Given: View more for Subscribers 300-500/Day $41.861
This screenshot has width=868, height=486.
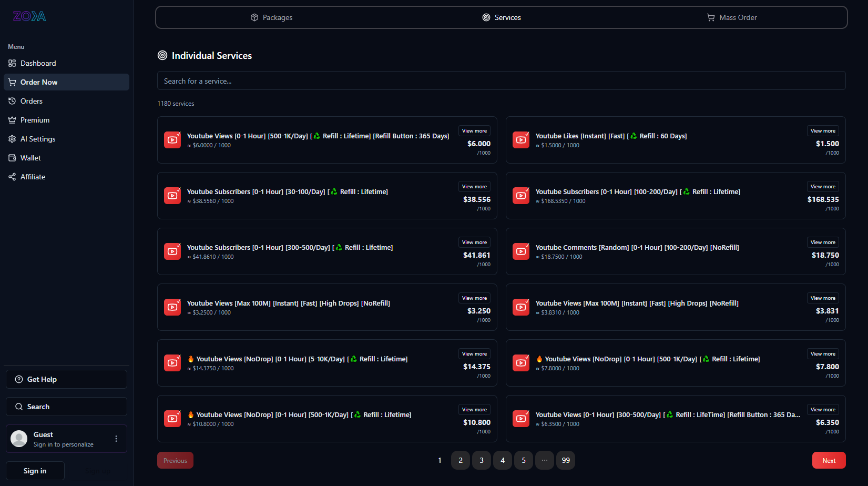Looking at the screenshot, I should (x=475, y=242).
